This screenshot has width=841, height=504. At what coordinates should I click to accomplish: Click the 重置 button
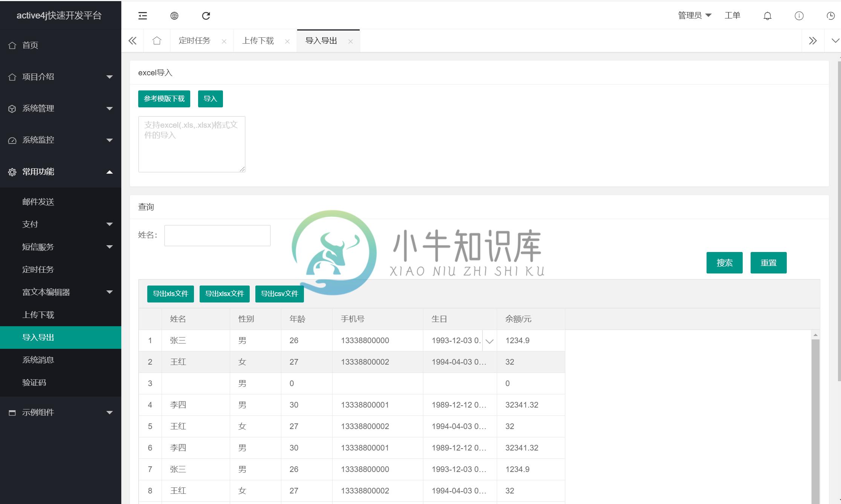[769, 263]
